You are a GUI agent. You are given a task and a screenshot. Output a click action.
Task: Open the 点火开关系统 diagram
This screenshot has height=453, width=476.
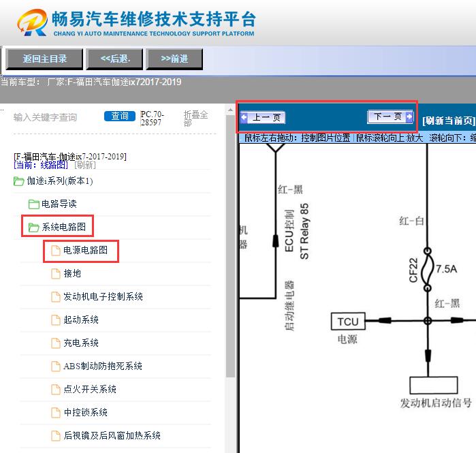coord(90,389)
